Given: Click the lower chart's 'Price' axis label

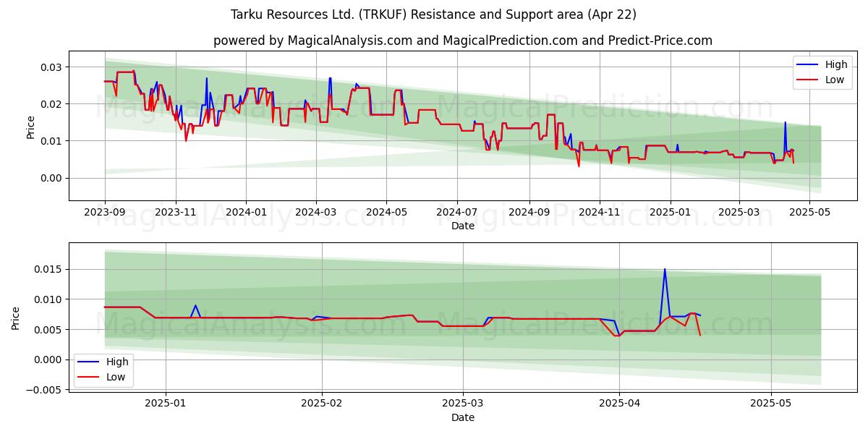Looking at the screenshot, I should pos(16,317).
